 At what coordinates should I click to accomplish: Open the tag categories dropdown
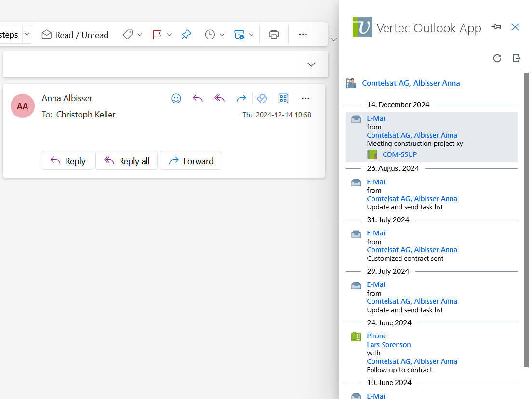[x=140, y=35]
